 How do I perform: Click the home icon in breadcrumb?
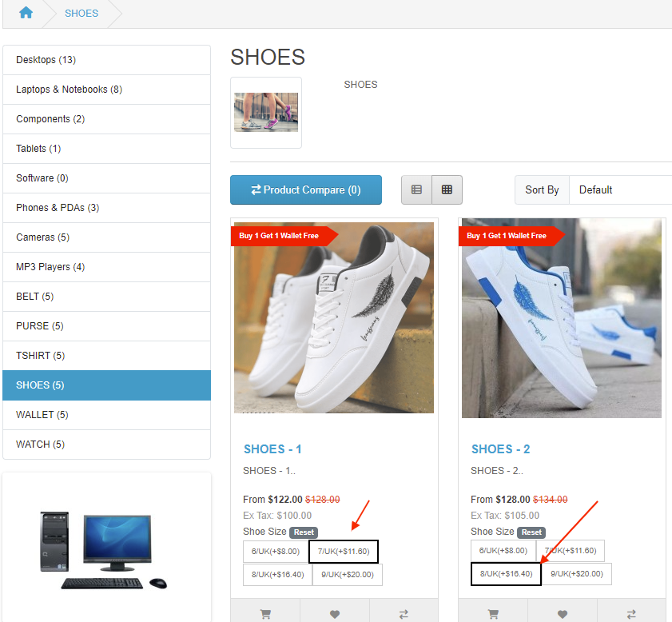click(x=26, y=13)
